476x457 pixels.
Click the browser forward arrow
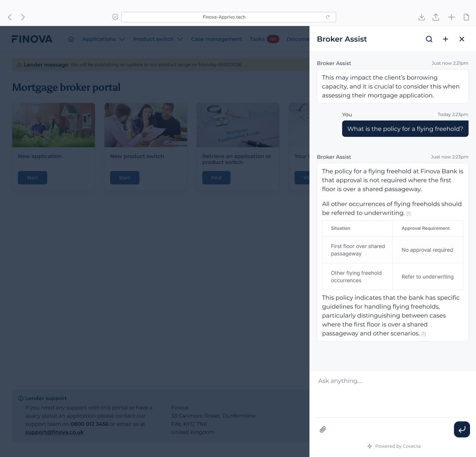click(x=23, y=17)
